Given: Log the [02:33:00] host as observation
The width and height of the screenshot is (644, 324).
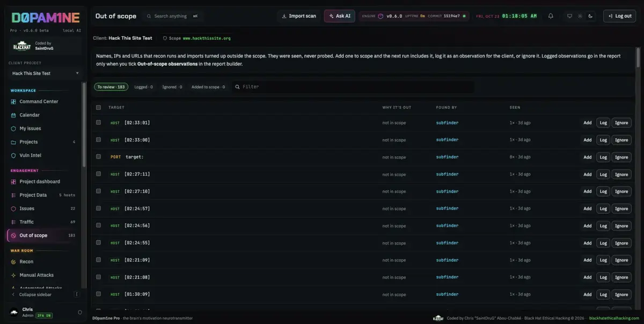Looking at the screenshot, I should pyautogui.click(x=603, y=140).
